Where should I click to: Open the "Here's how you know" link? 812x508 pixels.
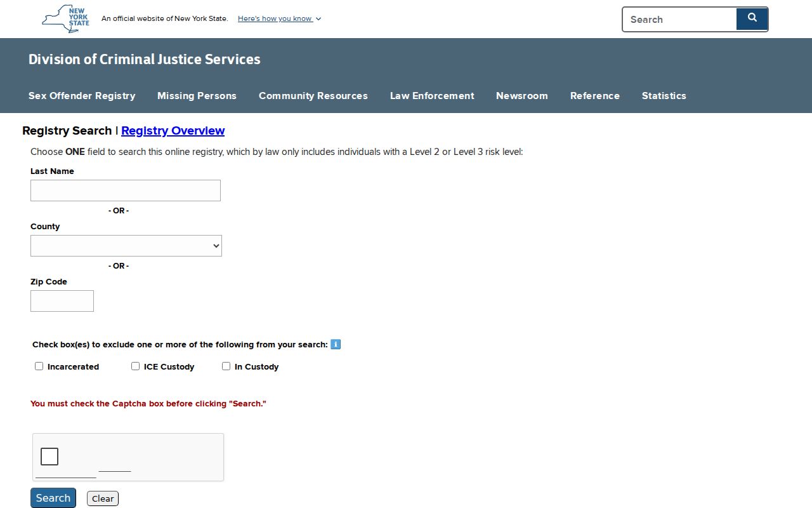275,18
